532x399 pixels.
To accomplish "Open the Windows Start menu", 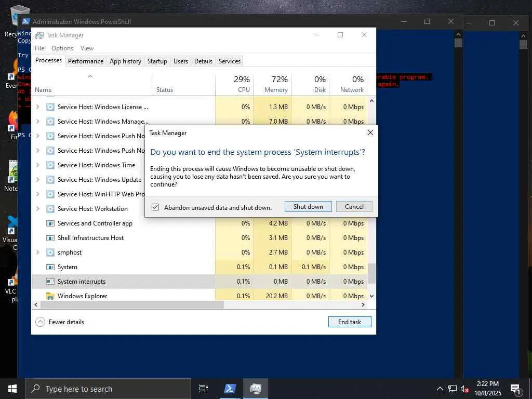I will pos(12,389).
